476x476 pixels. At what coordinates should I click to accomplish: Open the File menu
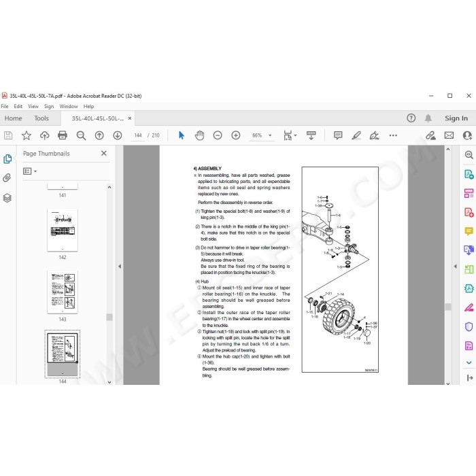[5, 106]
